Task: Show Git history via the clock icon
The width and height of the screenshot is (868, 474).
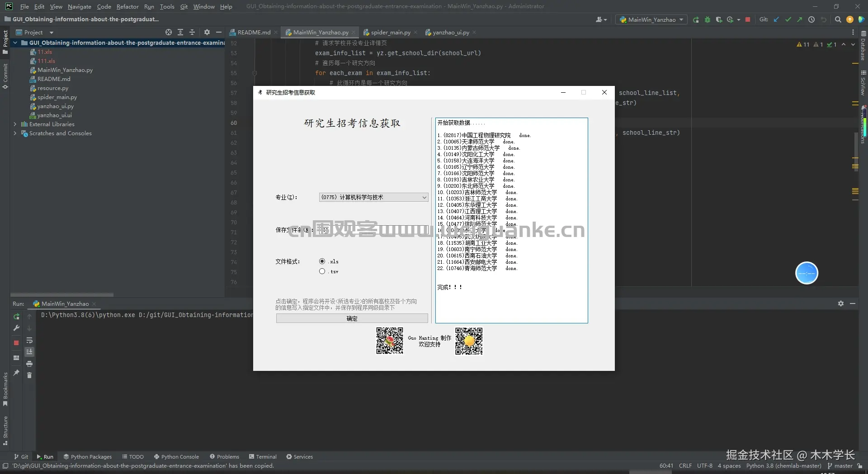Action: point(811,19)
